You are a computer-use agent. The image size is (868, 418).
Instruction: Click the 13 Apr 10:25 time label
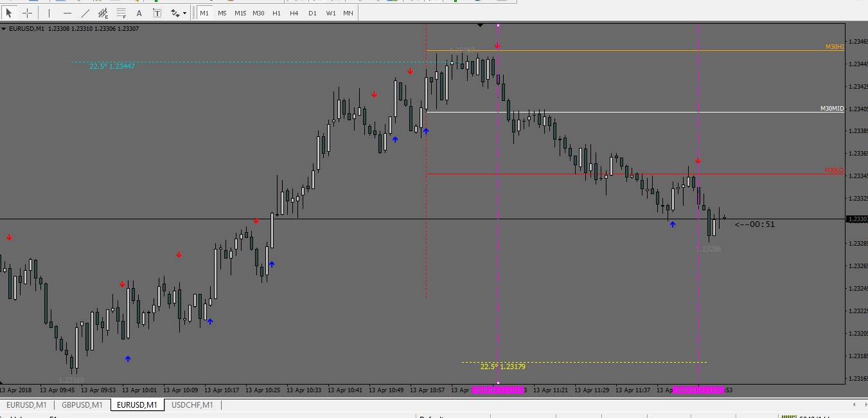(263, 390)
